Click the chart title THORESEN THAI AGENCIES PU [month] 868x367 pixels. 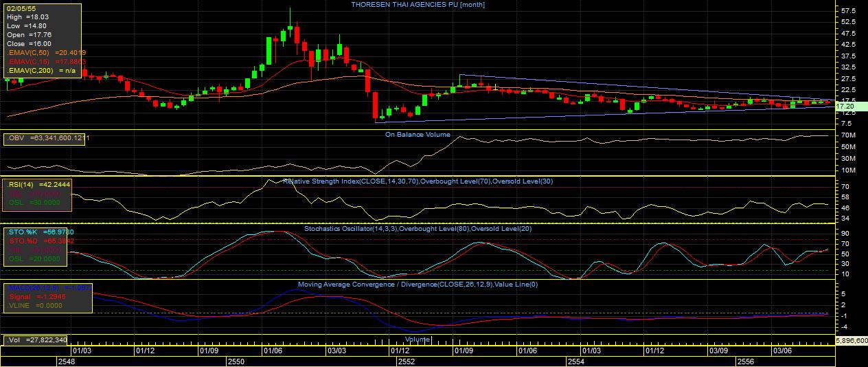[418, 5]
